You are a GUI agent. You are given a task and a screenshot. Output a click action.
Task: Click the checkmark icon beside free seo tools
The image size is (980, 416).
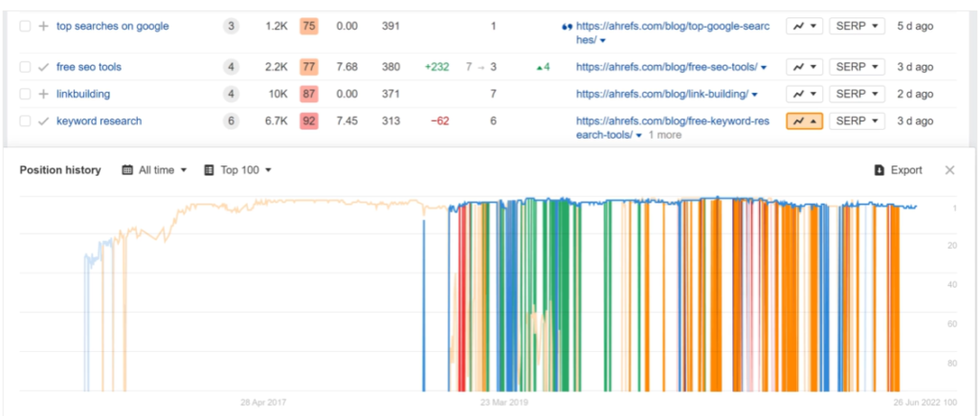point(43,67)
